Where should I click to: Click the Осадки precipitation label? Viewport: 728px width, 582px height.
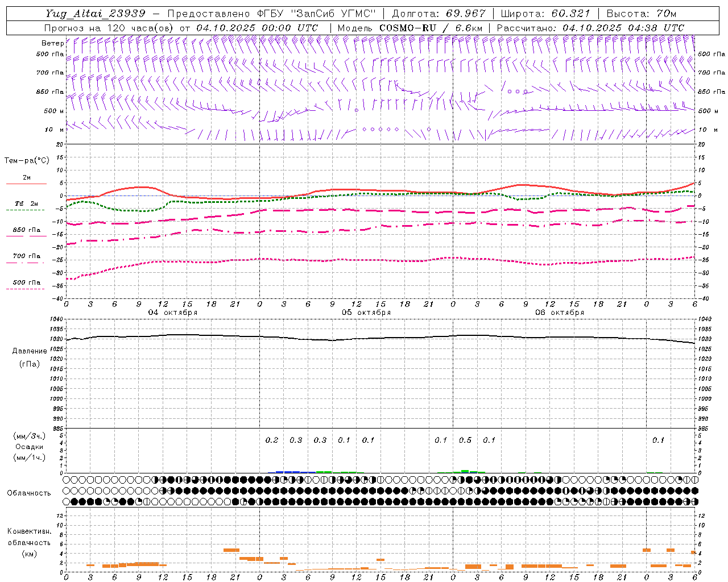pyautogui.click(x=30, y=447)
